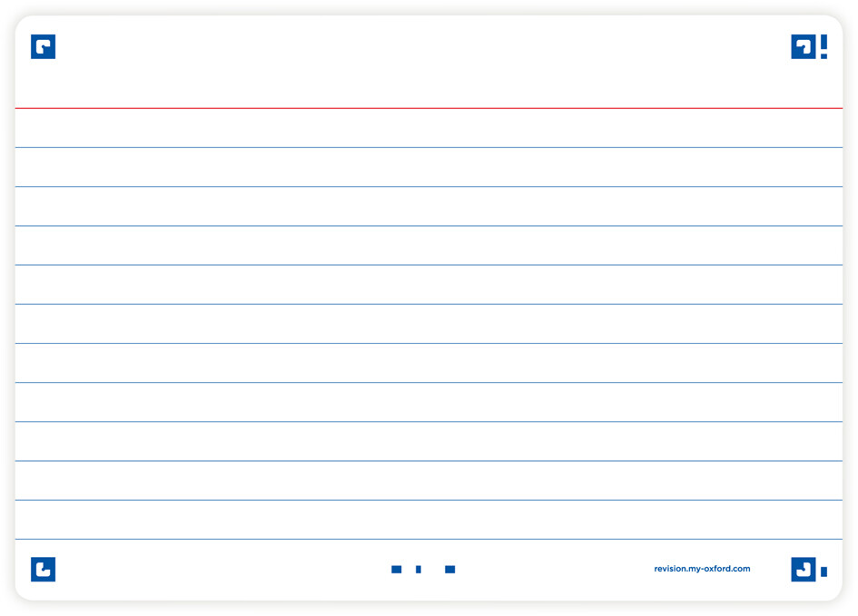
Task: Click the second-to-last blue ruled line
Action: click(x=429, y=500)
